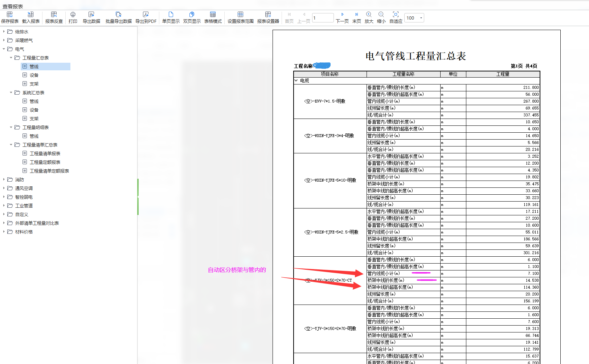
Task: Click 批量导出数据 batch export icon
Action: [118, 17]
